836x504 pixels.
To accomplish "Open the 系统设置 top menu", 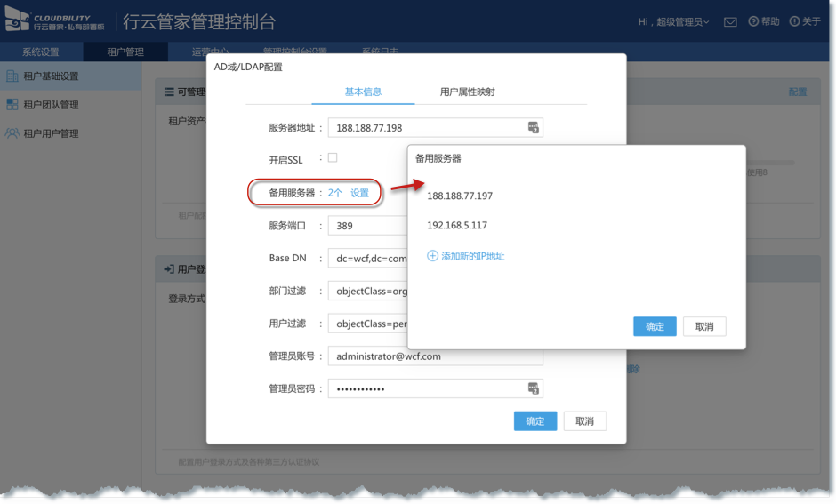I will coord(41,52).
